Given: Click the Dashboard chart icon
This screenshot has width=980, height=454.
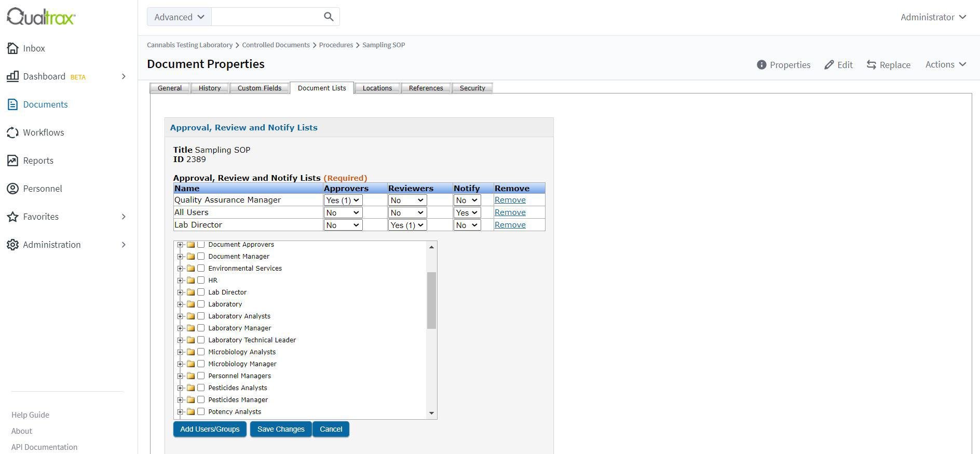Looking at the screenshot, I should pos(12,76).
